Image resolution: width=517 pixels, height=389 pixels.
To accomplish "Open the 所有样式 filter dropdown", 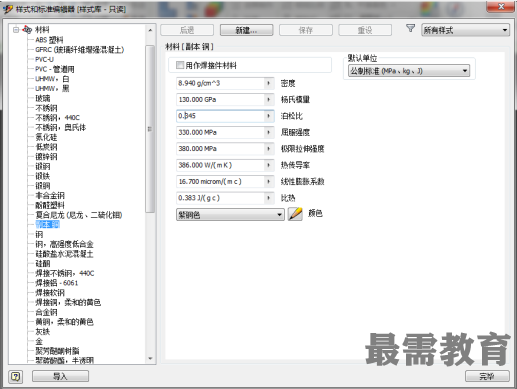I will point(465,30).
